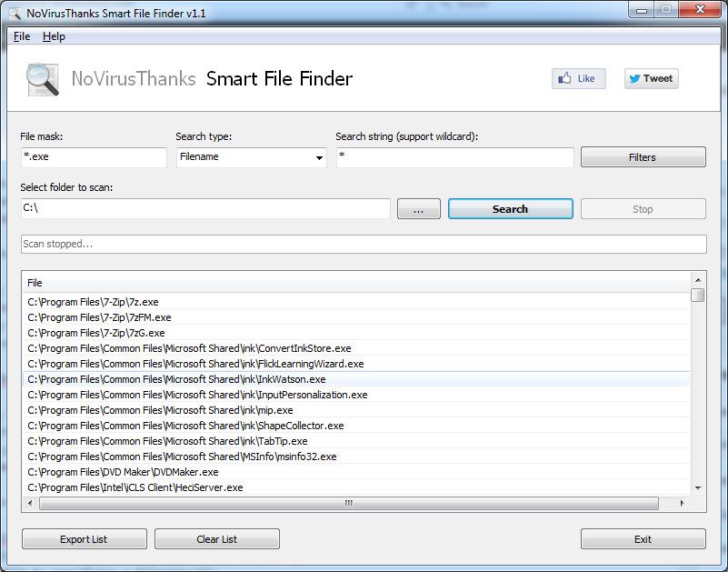Exit the application via Exit button
The height and width of the screenshot is (572, 728).
643,539
